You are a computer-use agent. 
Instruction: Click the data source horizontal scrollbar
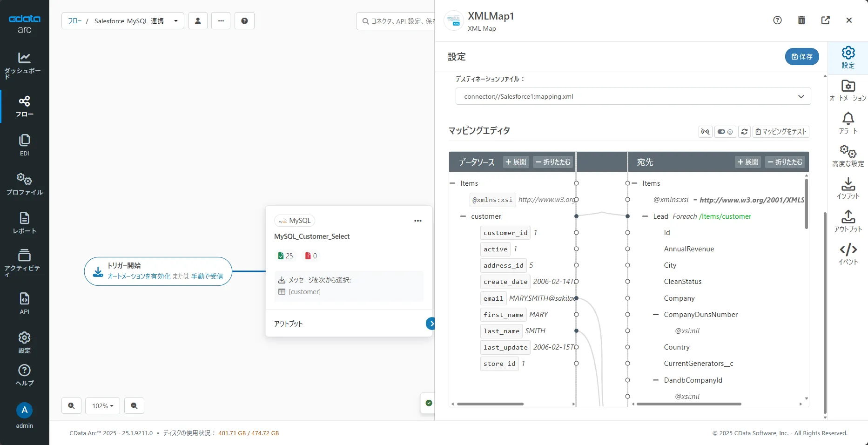tap(491, 404)
